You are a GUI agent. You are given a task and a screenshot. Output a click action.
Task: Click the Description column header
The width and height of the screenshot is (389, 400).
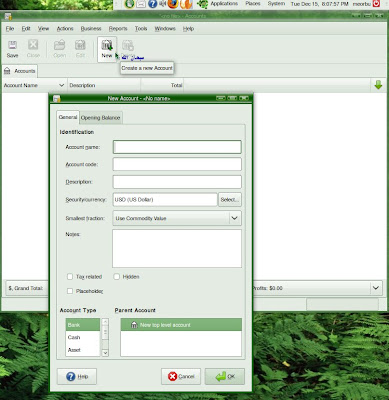point(104,85)
